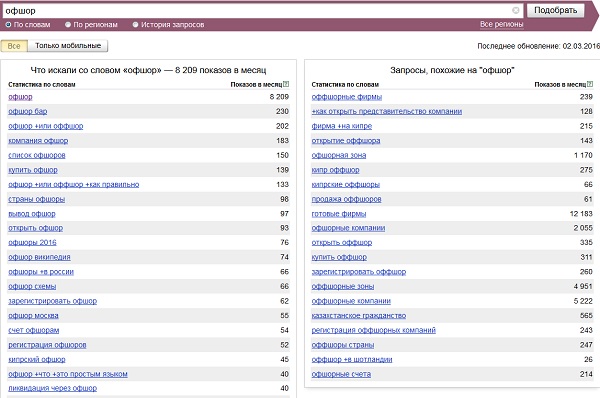This screenshot has height=398, width=600.
Task: Open the 'открыть офшор' link
Action: (x=36, y=228)
